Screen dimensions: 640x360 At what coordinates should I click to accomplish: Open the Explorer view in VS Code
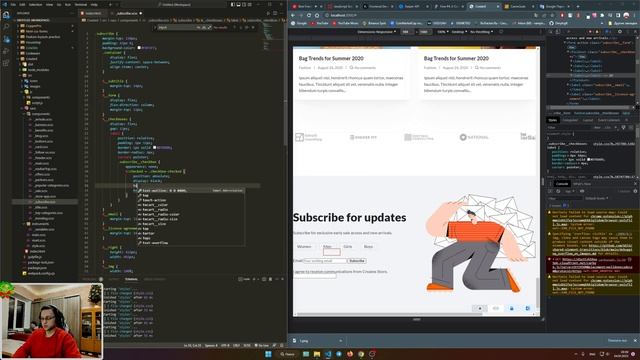6,15
